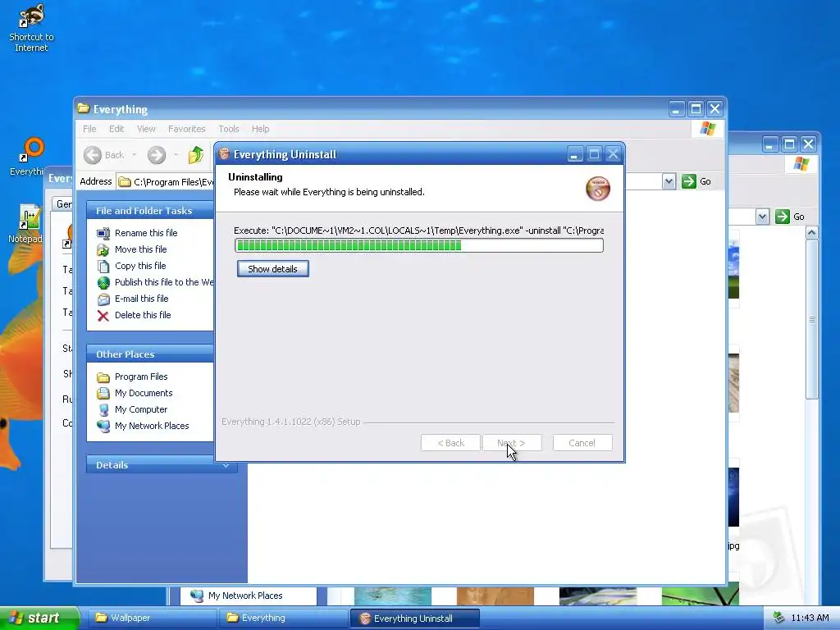Image resolution: width=840 pixels, height=630 pixels.
Task: Switch to Everything taskbar window
Action: [282, 619]
